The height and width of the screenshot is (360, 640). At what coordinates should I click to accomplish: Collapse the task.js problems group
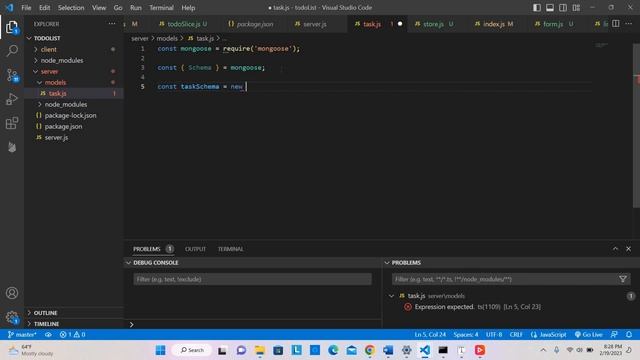391,296
